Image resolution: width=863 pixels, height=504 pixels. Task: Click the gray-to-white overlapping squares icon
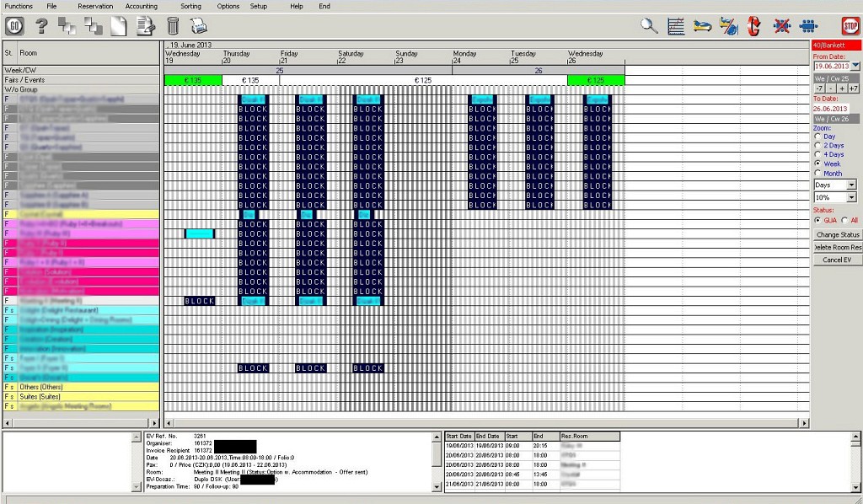pyautogui.click(x=67, y=26)
